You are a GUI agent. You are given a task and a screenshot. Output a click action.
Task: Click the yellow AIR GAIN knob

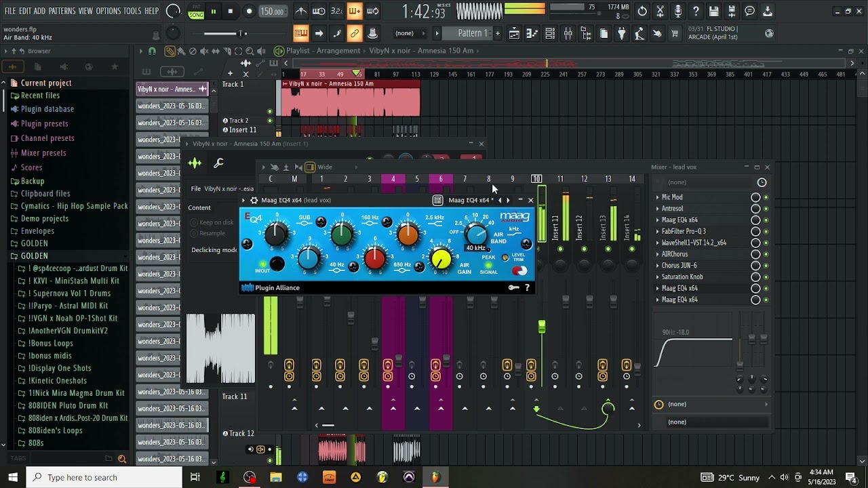(x=441, y=259)
